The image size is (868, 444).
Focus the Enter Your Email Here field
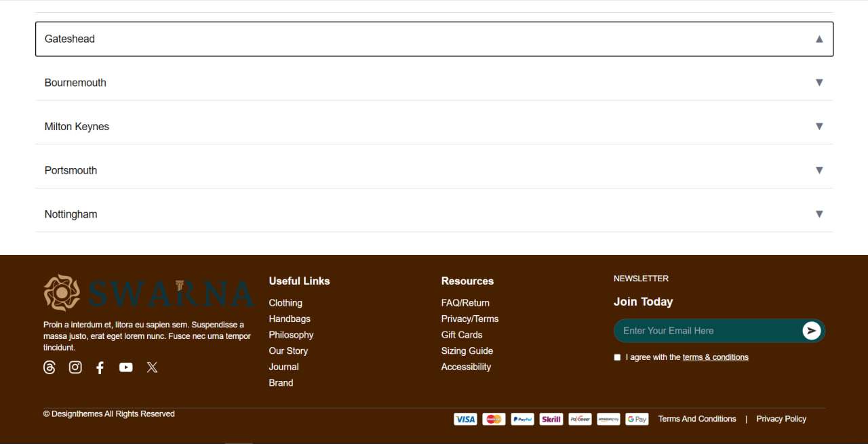click(705, 331)
